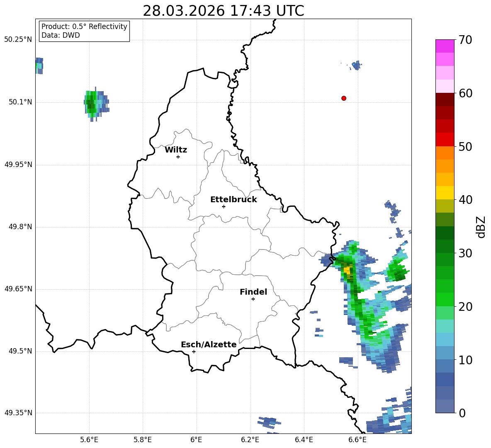Click the 'Data: DWD' text
The height and width of the screenshot is (448, 491).
pos(61,35)
